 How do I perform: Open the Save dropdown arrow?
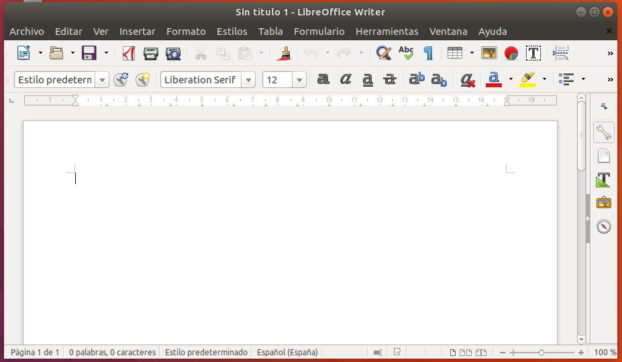click(x=106, y=53)
